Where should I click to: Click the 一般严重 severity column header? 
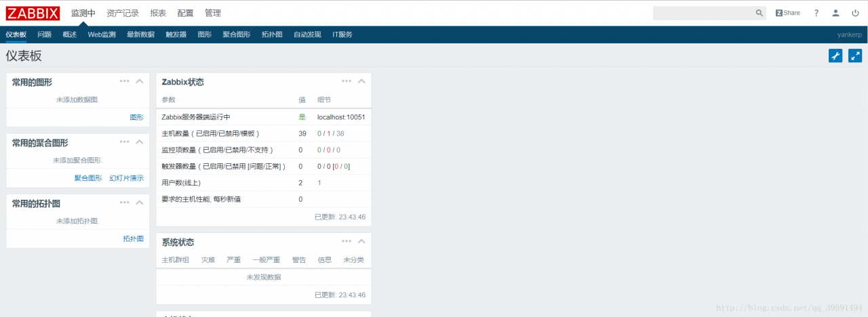coord(266,260)
